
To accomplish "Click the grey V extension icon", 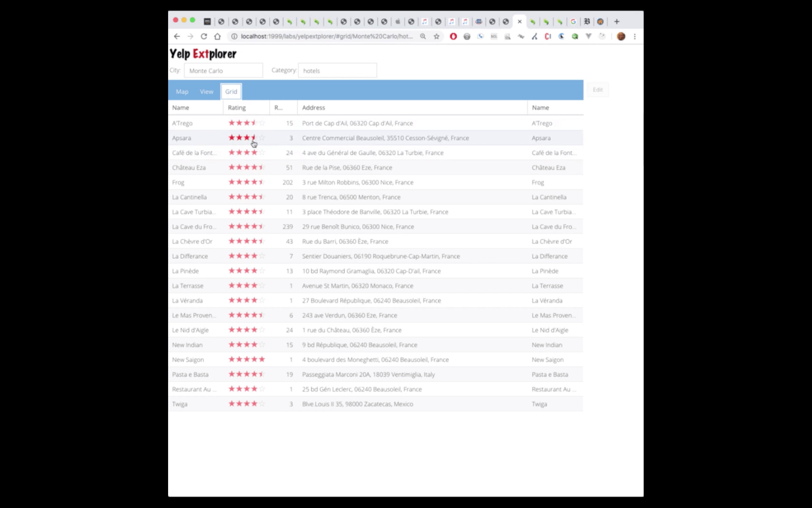I will click(588, 36).
